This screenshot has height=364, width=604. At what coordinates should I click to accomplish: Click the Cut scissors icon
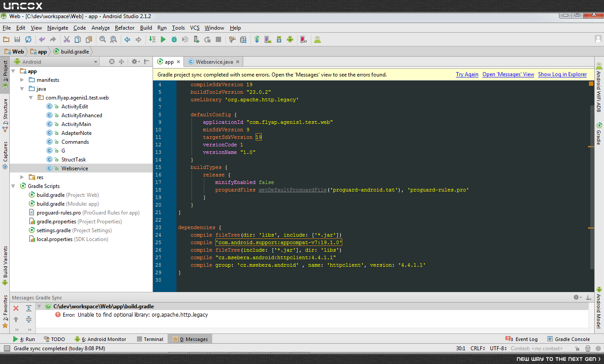(x=67, y=39)
